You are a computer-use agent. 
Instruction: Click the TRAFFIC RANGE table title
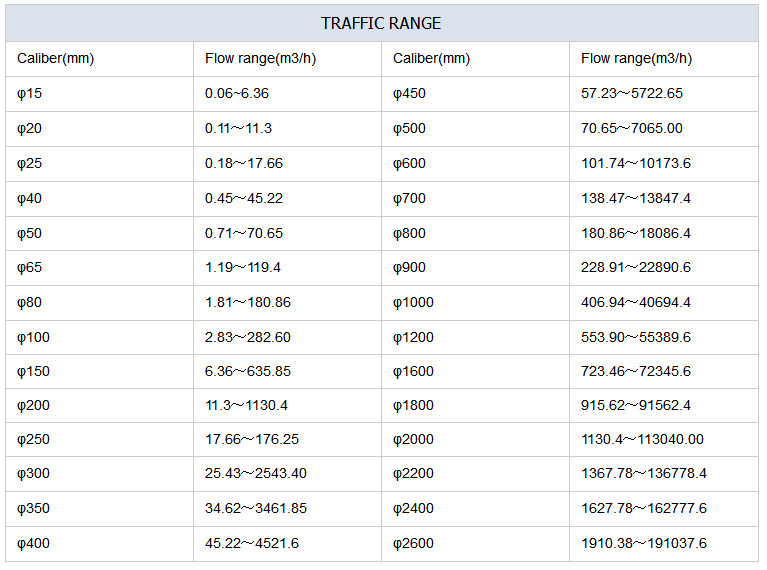[381, 23]
